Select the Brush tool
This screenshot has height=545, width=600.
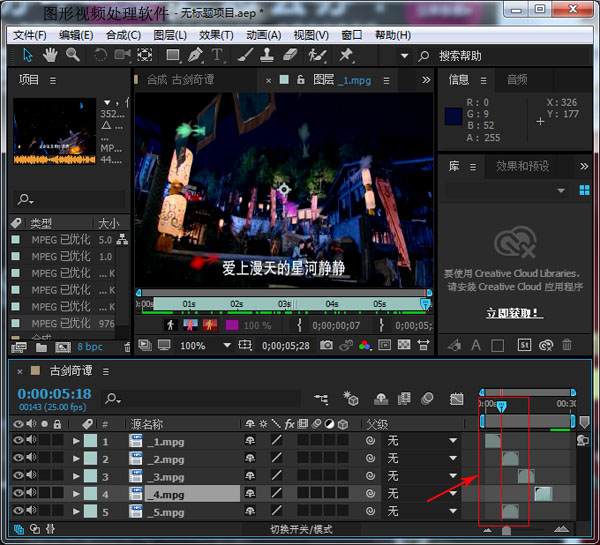click(x=245, y=55)
